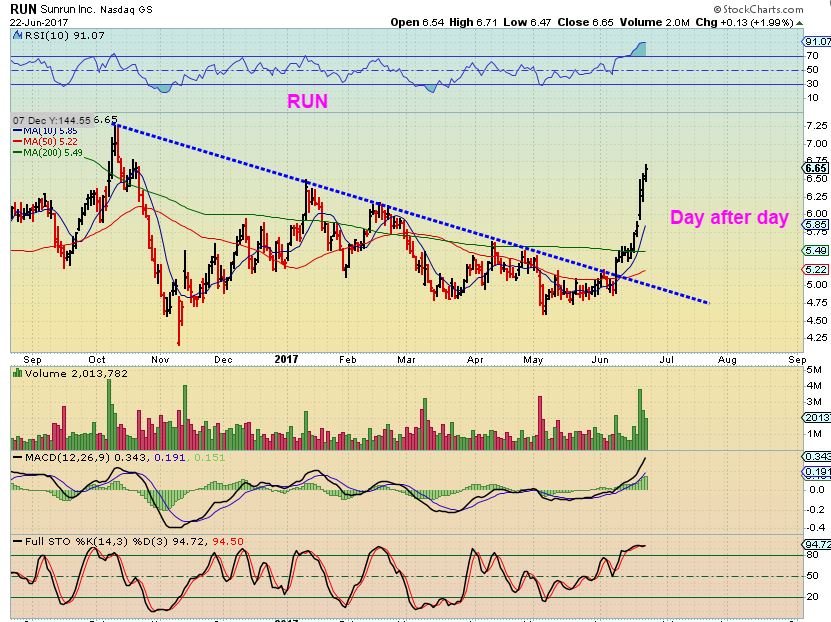Click the boxed 6.65 last-price tag
The image size is (831, 622).
(816, 168)
